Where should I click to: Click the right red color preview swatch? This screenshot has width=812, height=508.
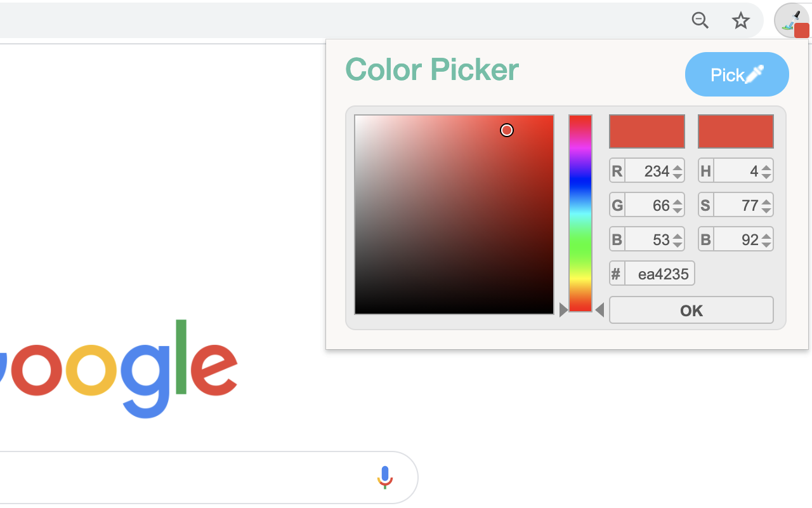coord(735,131)
